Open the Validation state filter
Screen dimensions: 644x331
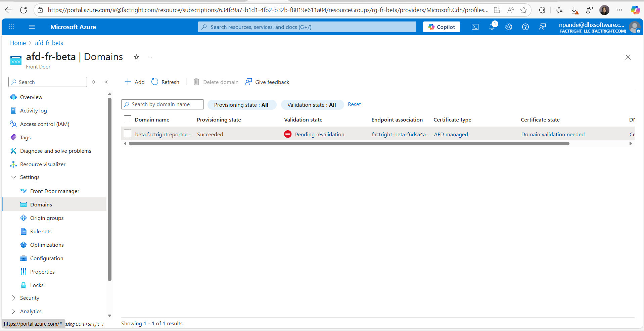312,105
